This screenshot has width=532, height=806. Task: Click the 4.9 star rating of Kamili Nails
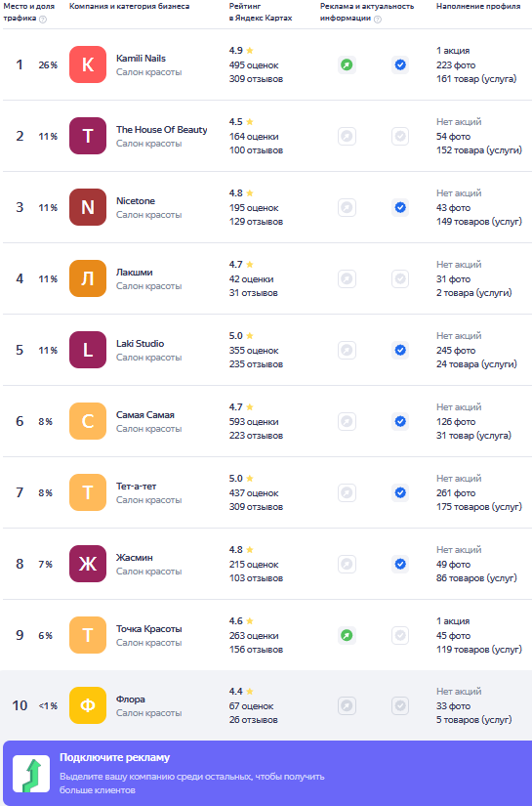tap(241, 51)
